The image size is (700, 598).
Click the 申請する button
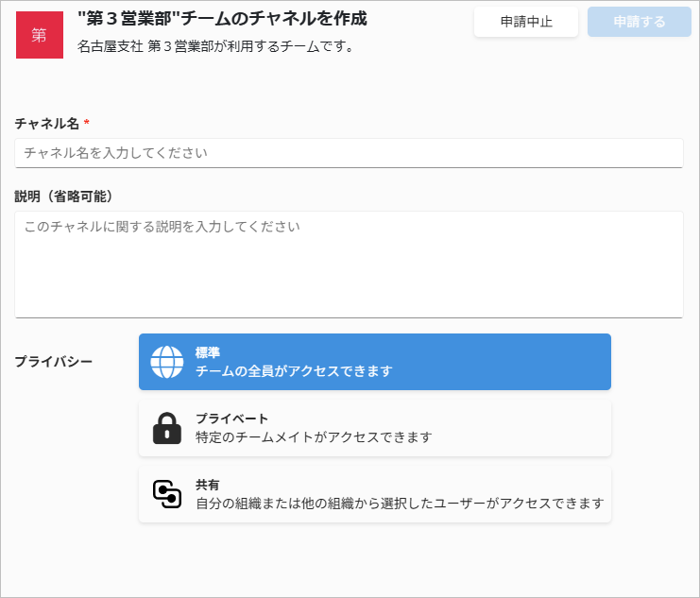(x=640, y=22)
